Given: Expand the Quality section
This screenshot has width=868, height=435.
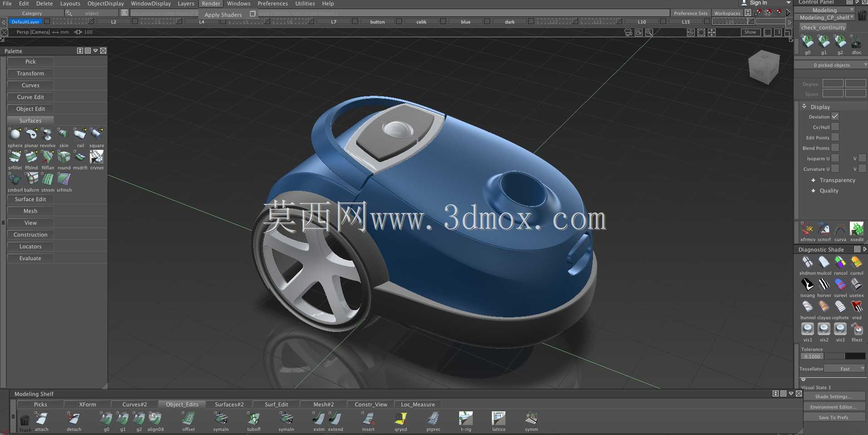Looking at the screenshot, I should pos(814,191).
